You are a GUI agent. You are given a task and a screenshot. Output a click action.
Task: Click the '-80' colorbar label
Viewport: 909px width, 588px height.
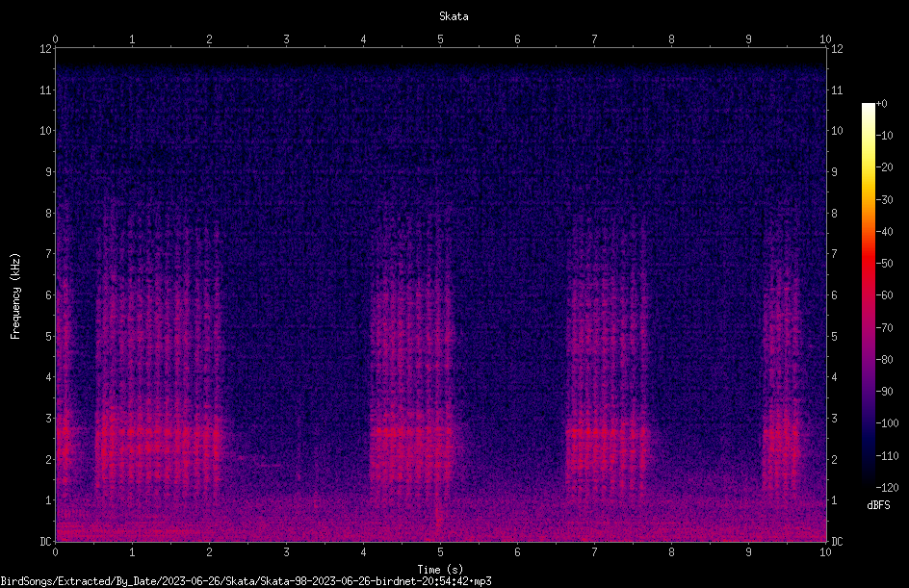(x=885, y=360)
